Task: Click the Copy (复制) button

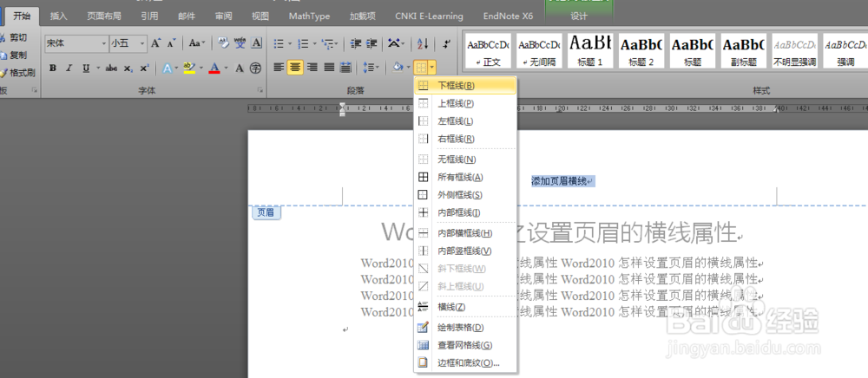Action: (13, 55)
